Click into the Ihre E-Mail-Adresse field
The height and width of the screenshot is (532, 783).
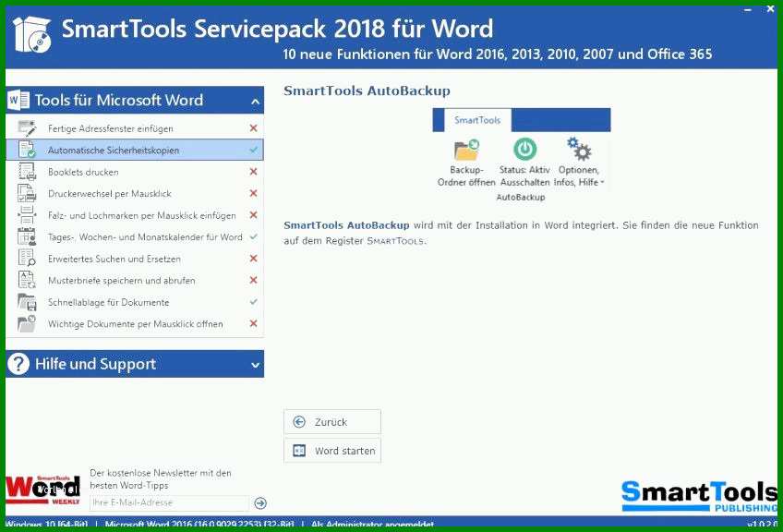(169, 502)
